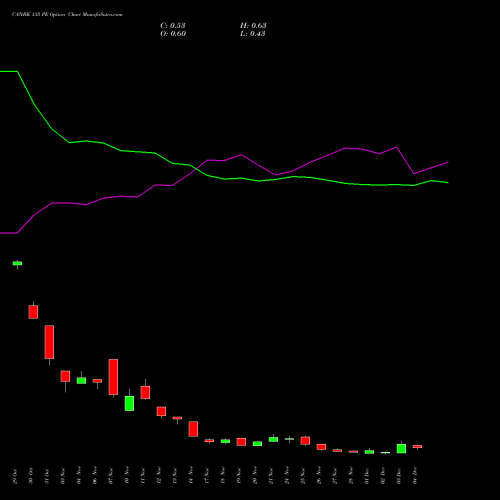Select the tall red candle for 31 Oct
500x500 pixels.
(49, 342)
